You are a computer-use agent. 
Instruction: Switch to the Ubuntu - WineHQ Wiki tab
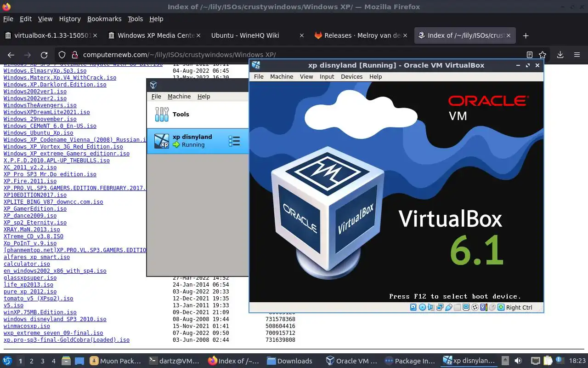pos(257,35)
